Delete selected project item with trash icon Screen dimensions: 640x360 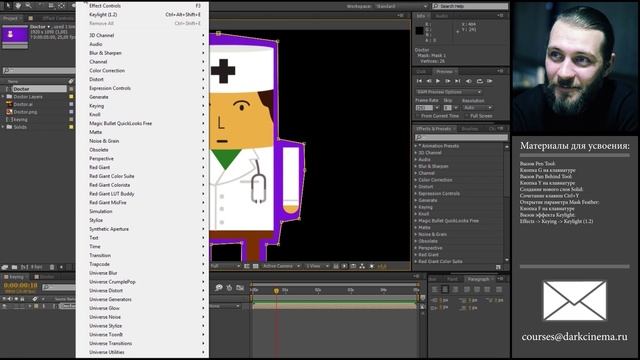52,267
